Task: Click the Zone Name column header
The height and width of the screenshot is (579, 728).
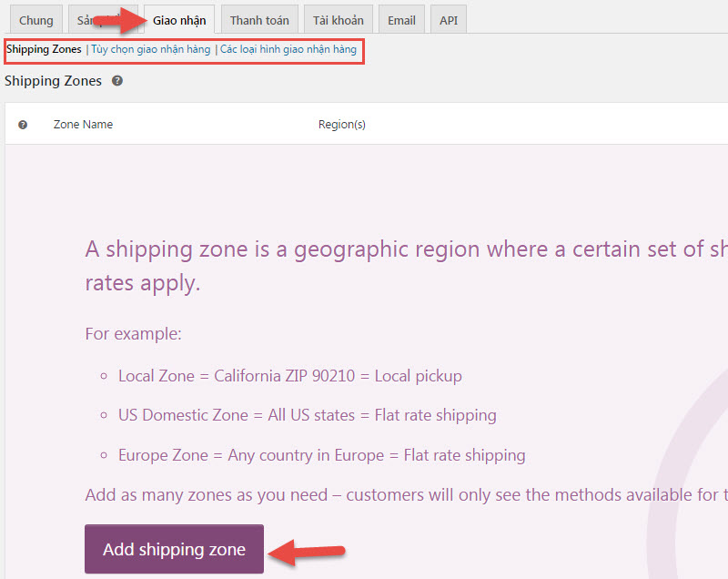Action: [83, 125]
